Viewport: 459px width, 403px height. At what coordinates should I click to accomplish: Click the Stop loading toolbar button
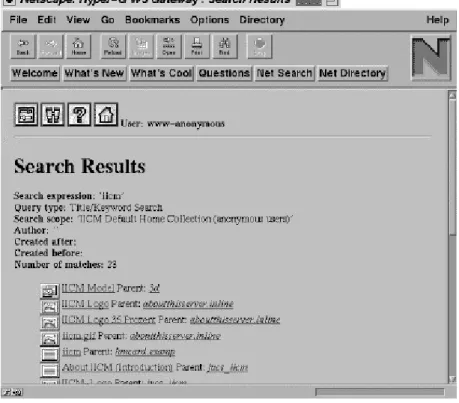pos(260,47)
